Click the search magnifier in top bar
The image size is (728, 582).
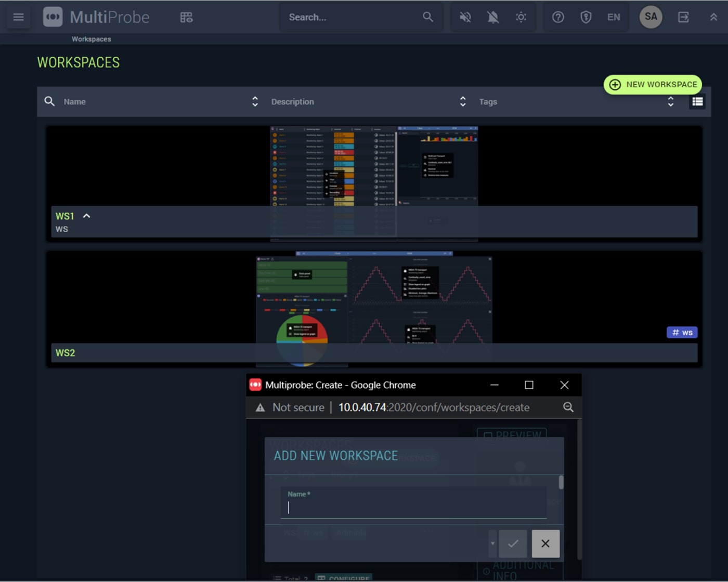click(x=427, y=17)
